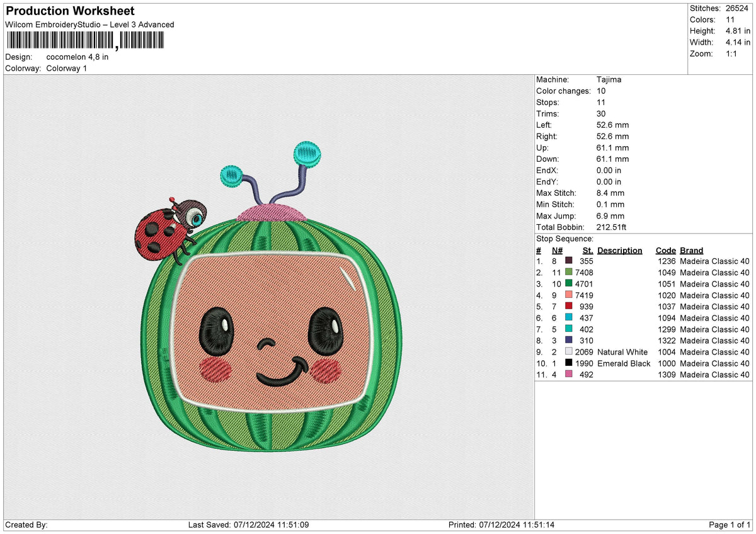This screenshot has height=534, width=756.
Task: Click the 'Production Worksheet' title
Action: pos(70,11)
